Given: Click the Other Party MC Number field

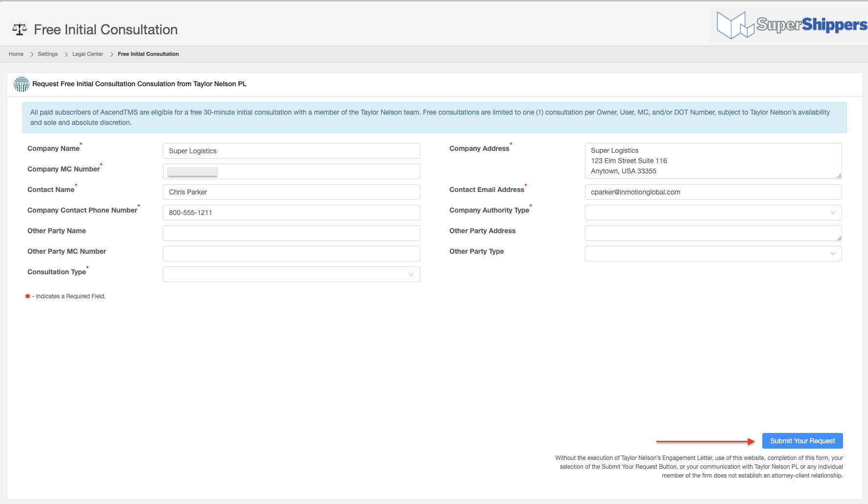Looking at the screenshot, I should click(291, 254).
